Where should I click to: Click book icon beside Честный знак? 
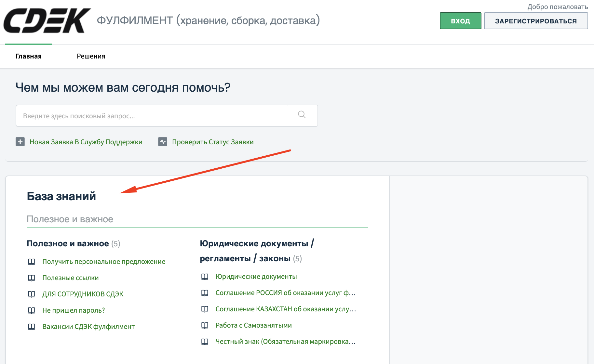tap(205, 342)
